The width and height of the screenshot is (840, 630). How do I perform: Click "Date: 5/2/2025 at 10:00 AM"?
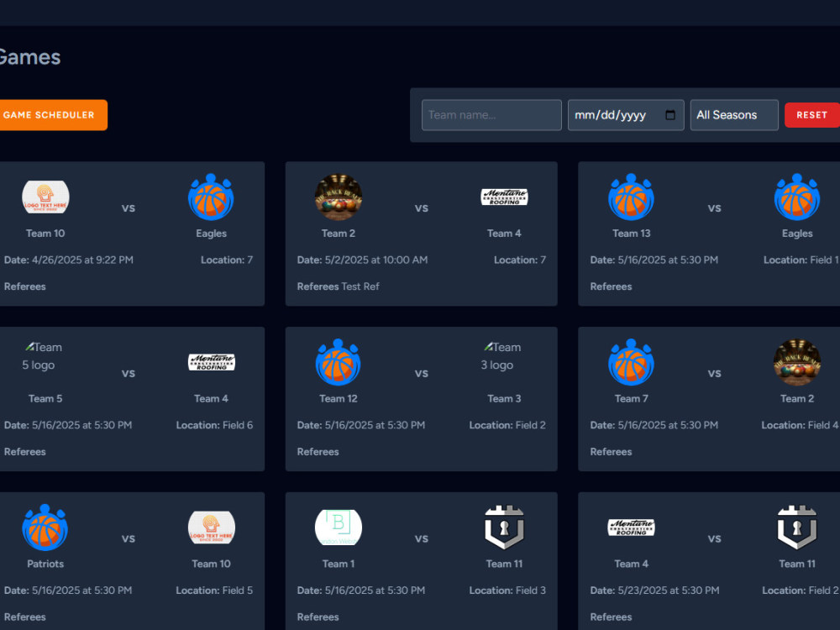pos(362,260)
